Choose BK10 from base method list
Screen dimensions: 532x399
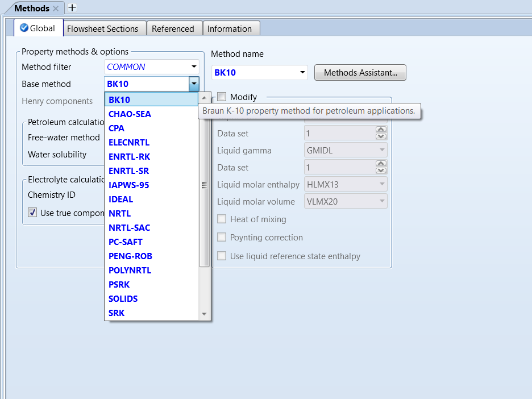(x=151, y=100)
